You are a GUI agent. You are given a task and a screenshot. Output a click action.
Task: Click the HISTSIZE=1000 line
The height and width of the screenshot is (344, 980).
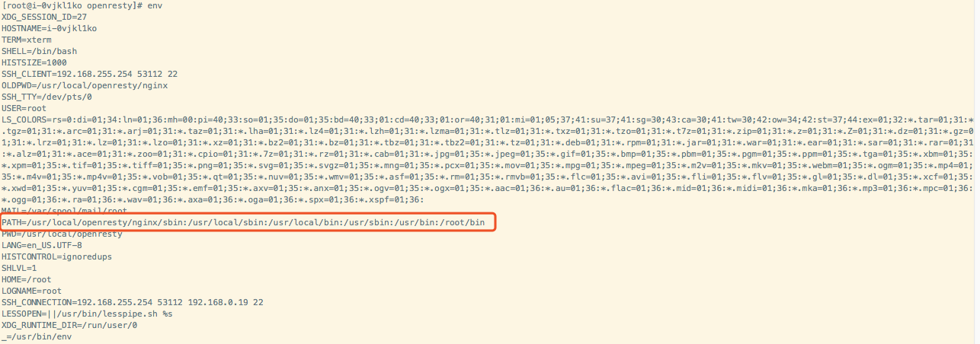coord(34,62)
